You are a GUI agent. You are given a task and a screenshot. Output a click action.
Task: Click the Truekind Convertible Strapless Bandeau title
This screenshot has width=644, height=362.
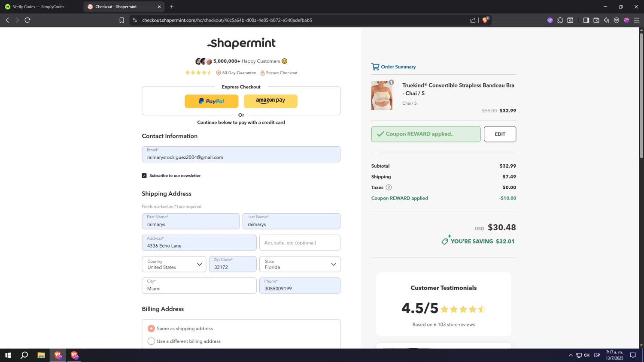[x=458, y=89]
